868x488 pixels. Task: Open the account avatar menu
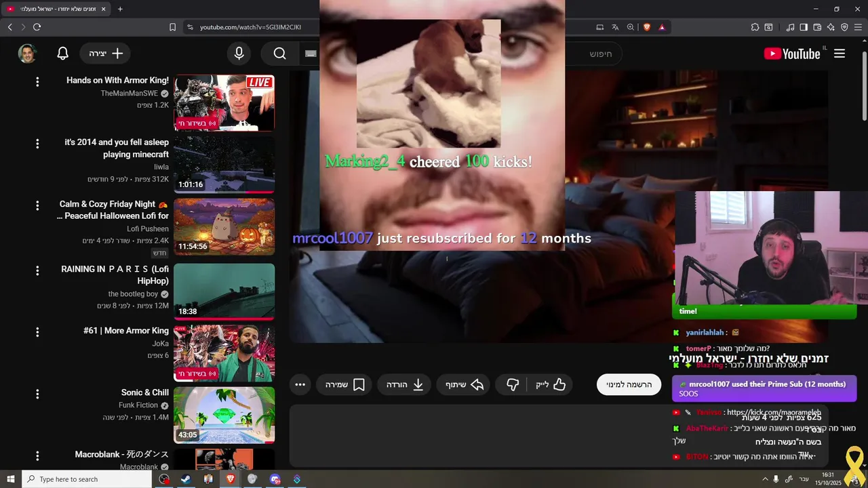27,54
